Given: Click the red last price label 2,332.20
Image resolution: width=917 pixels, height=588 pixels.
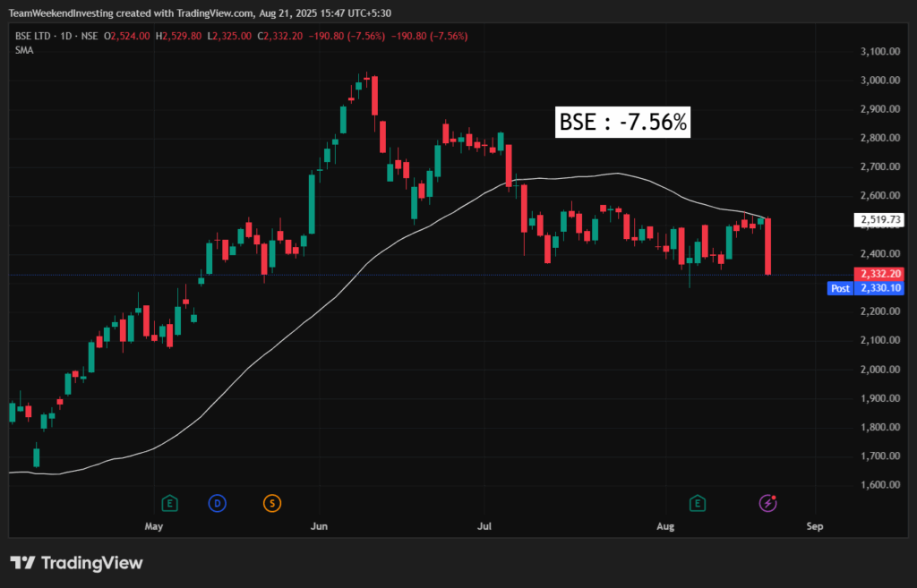Looking at the screenshot, I should pyautogui.click(x=879, y=274).
